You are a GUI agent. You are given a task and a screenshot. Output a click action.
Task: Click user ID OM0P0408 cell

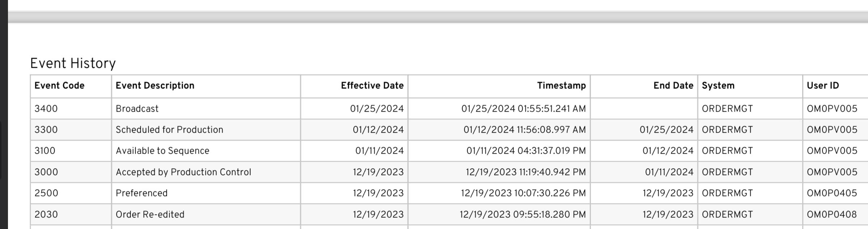(832, 215)
